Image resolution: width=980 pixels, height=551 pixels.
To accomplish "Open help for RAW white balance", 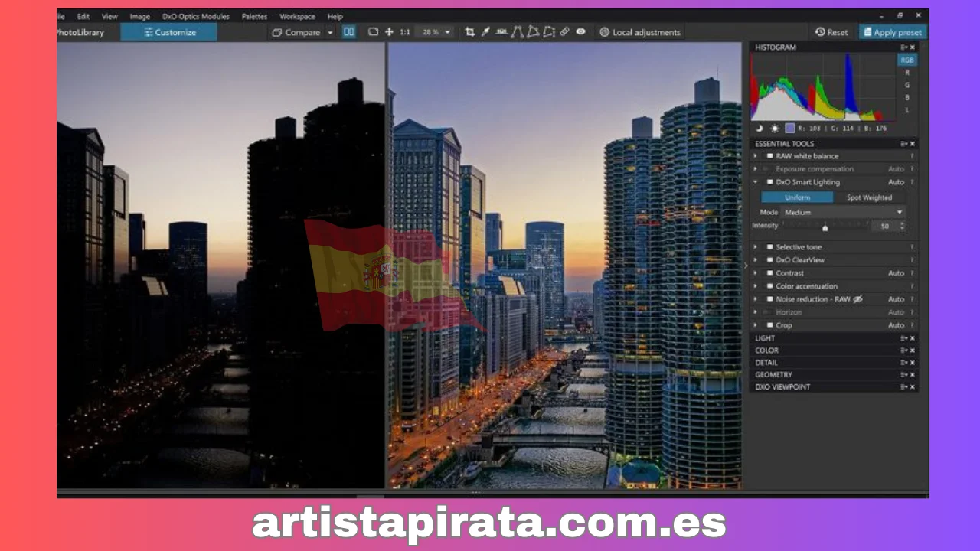I will [912, 156].
